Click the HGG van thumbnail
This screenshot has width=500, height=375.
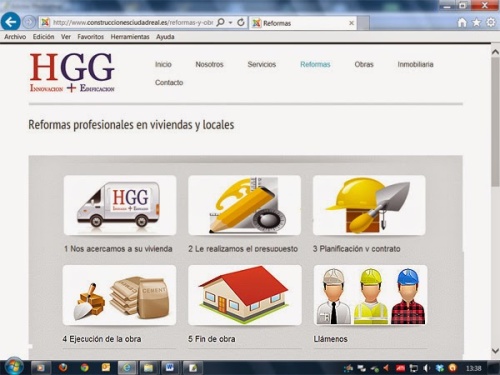pos(120,205)
